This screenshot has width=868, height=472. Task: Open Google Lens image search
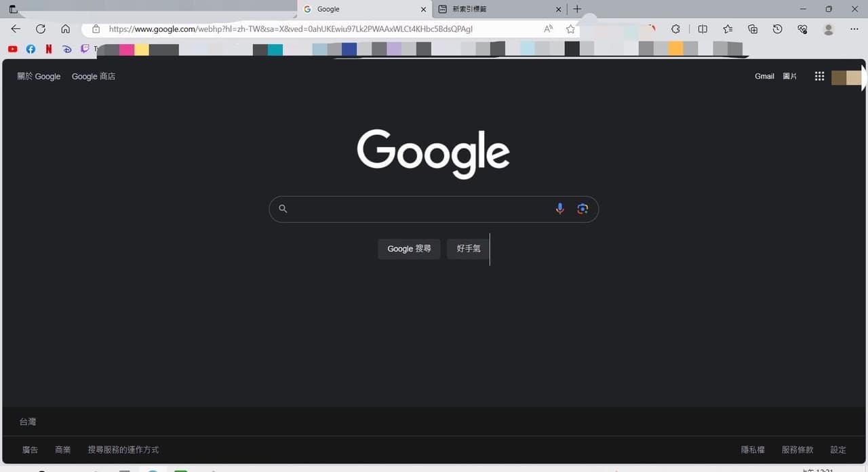(x=582, y=209)
